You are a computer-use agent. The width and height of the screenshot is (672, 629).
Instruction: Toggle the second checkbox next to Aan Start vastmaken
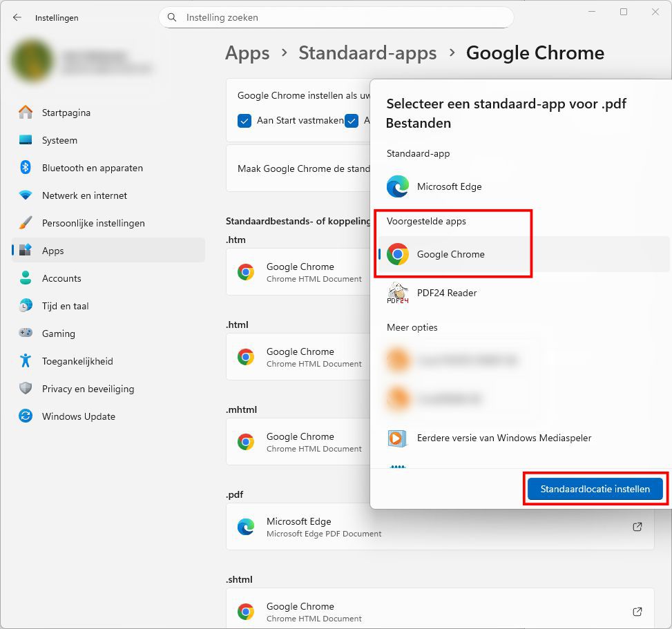353,121
